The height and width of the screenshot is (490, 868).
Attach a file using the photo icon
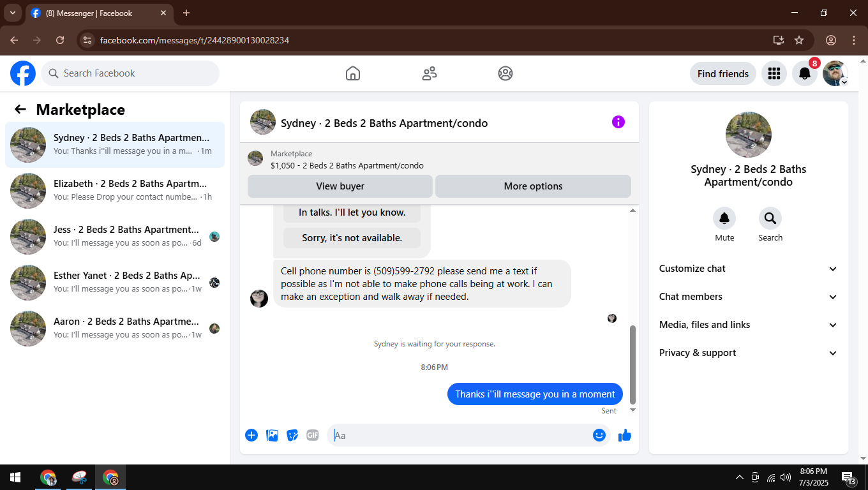[x=272, y=435]
